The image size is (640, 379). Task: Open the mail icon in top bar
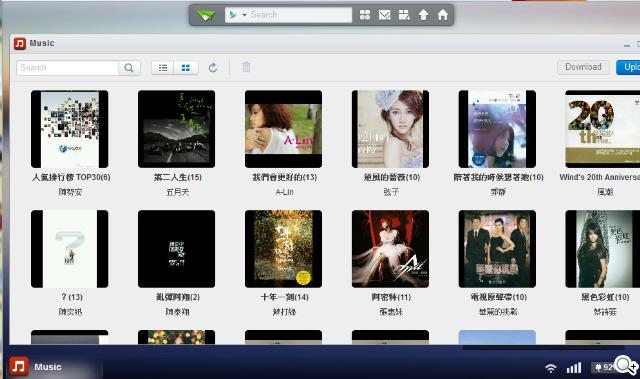pos(384,15)
